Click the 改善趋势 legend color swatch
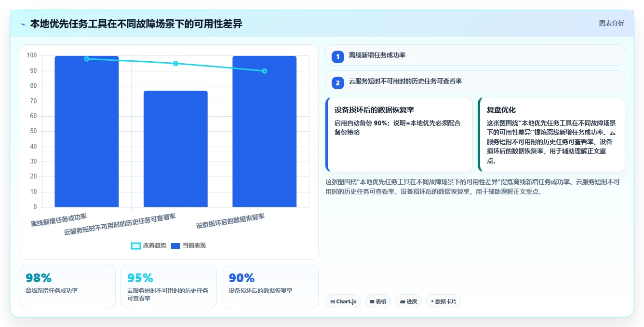 (136, 246)
